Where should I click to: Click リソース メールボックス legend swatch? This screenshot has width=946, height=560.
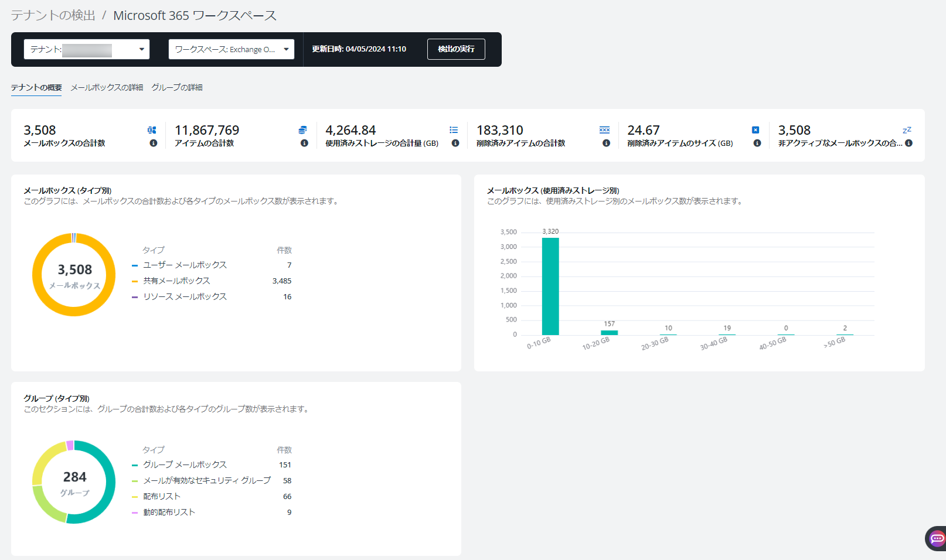135,297
